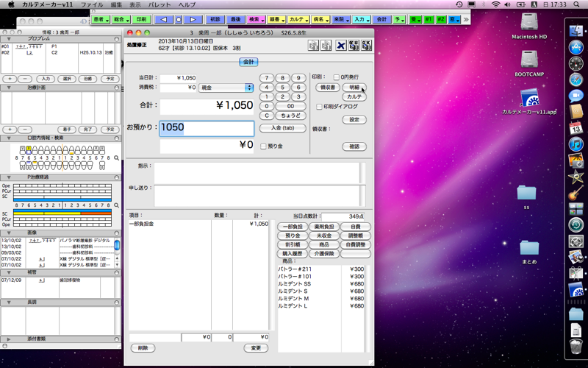Screen dimensions: 588x368
Task: Click the magnifier icon beside the tooth chart
Action: (116, 158)
